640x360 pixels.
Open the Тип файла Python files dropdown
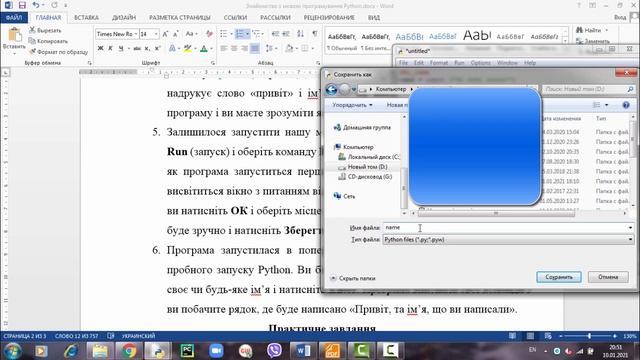tap(508, 240)
